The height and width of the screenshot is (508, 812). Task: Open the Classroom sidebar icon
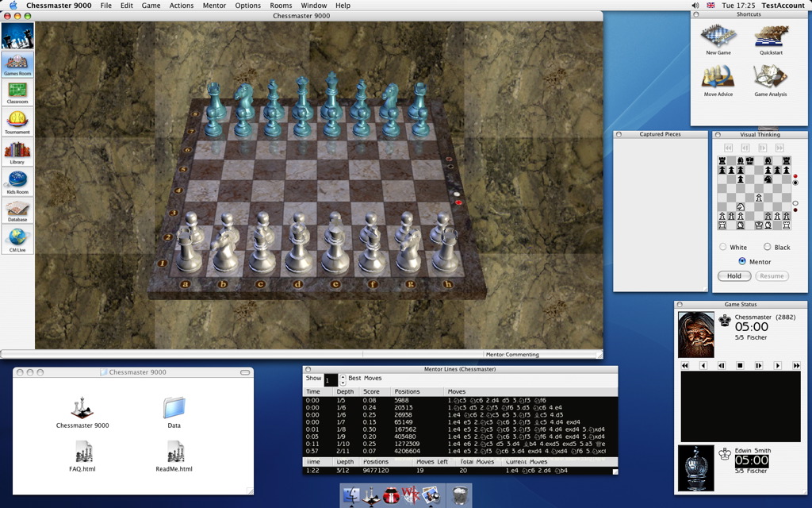click(x=17, y=93)
